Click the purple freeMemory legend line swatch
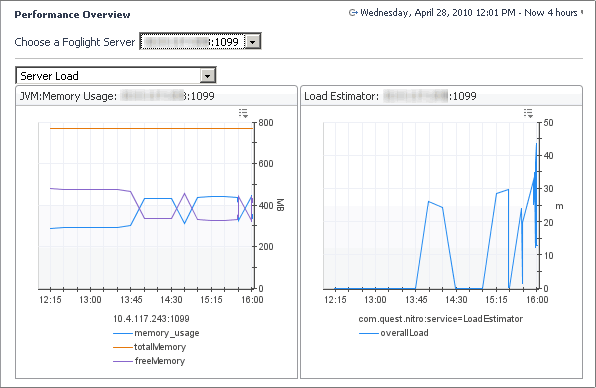 coord(122,361)
